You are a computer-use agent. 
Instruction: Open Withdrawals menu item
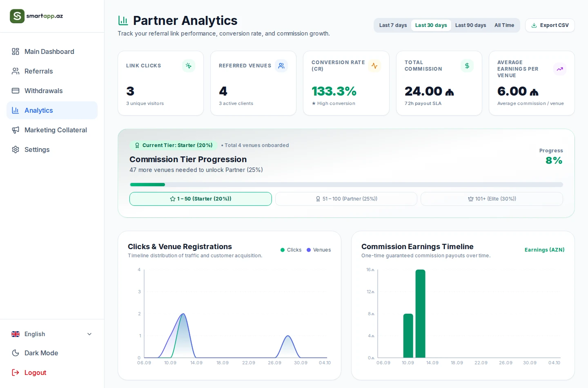(x=52, y=91)
